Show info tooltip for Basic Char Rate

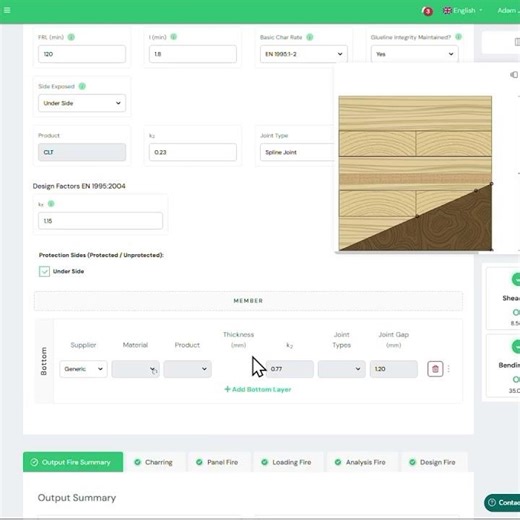(x=310, y=37)
